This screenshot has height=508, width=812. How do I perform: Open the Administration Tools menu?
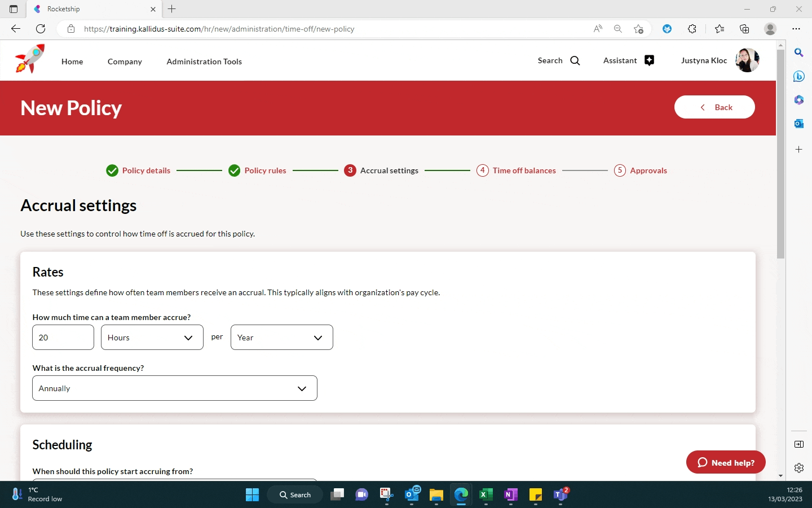point(204,62)
